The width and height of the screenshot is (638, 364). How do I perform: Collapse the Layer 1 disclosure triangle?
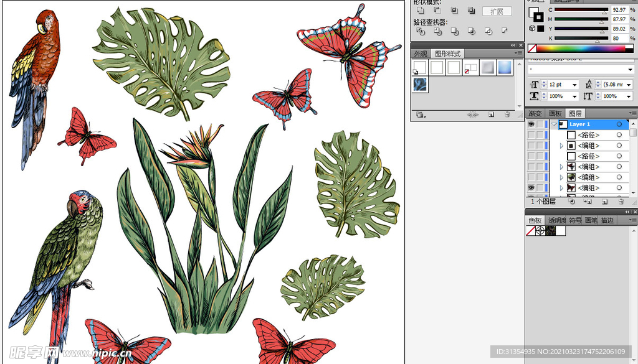(x=553, y=124)
